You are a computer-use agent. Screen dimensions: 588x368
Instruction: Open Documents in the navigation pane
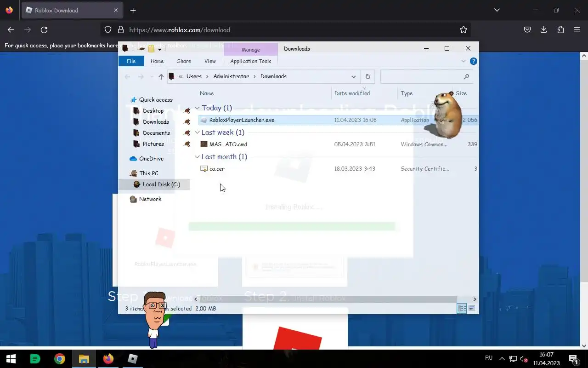click(x=156, y=133)
